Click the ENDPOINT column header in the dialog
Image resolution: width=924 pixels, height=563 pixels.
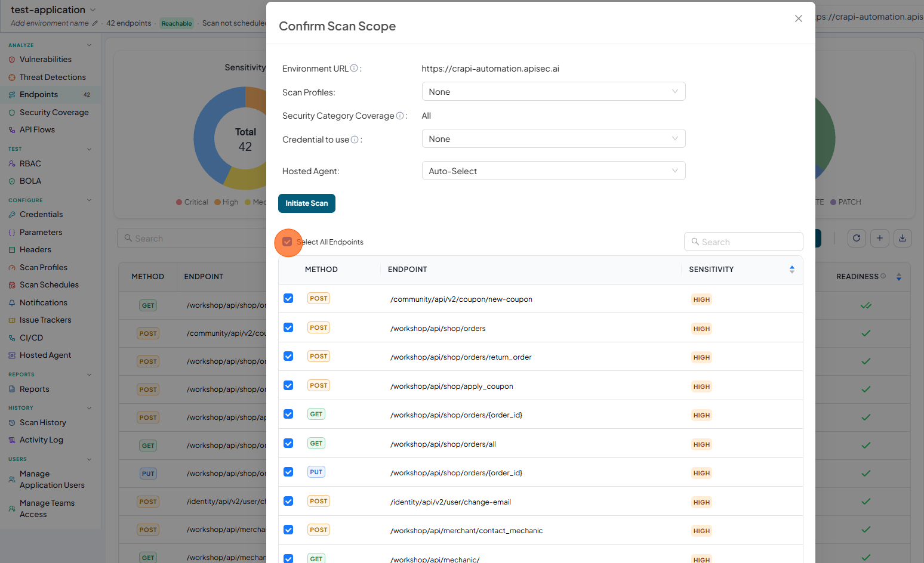tap(408, 270)
